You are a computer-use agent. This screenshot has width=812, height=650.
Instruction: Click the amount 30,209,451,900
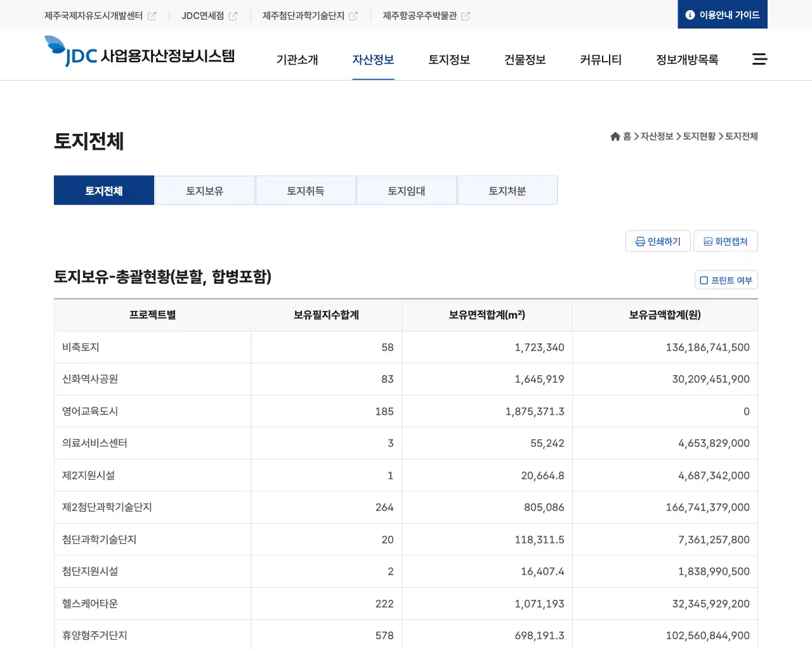click(710, 379)
